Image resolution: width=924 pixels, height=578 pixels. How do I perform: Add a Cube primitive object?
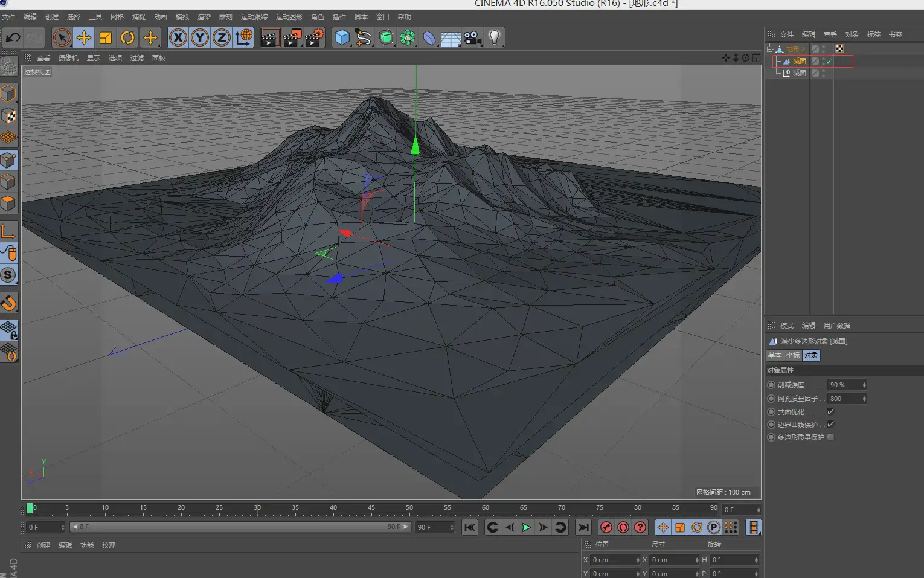pyautogui.click(x=342, y=38)
